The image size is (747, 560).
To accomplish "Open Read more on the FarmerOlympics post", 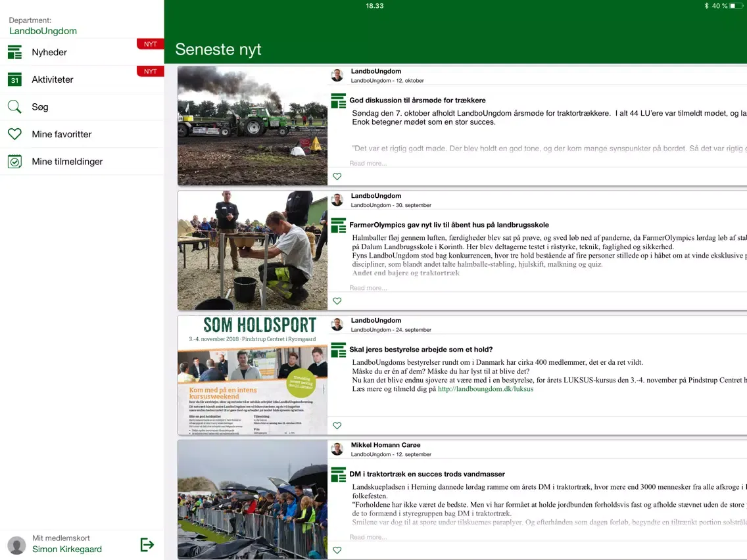I will tap(368, 288).
